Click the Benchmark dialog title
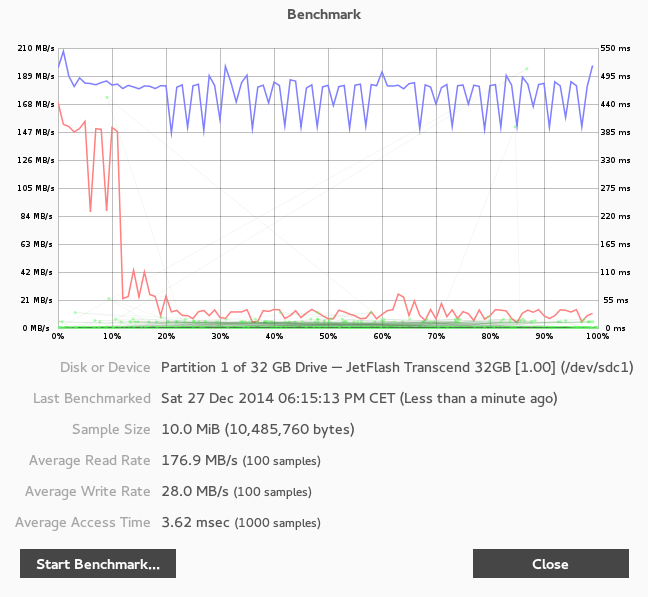648x597 pixels. pos(324,14)
